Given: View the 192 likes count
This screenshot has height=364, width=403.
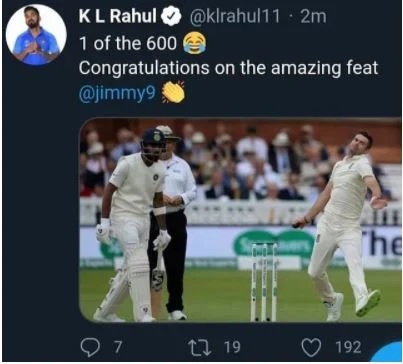Looking at the screenshot, I should (348, 347).
